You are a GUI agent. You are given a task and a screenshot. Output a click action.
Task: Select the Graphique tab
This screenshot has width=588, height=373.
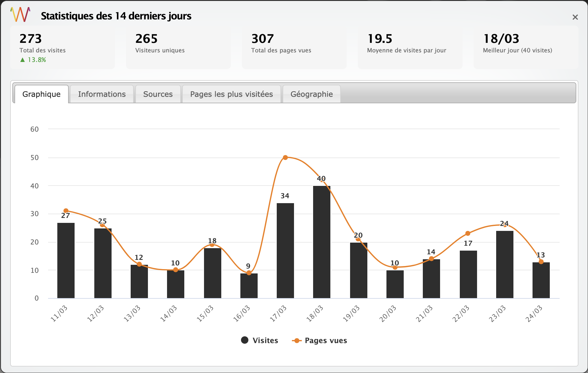[x=41, y=94]
